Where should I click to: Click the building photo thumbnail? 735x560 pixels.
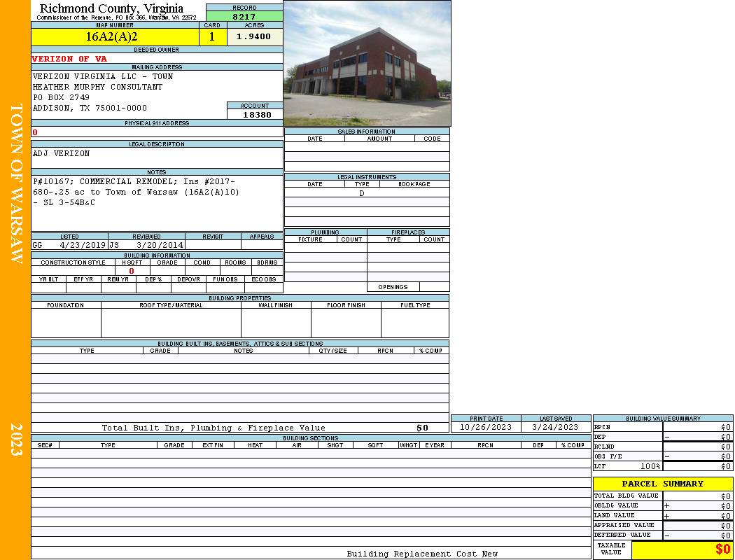367,63
